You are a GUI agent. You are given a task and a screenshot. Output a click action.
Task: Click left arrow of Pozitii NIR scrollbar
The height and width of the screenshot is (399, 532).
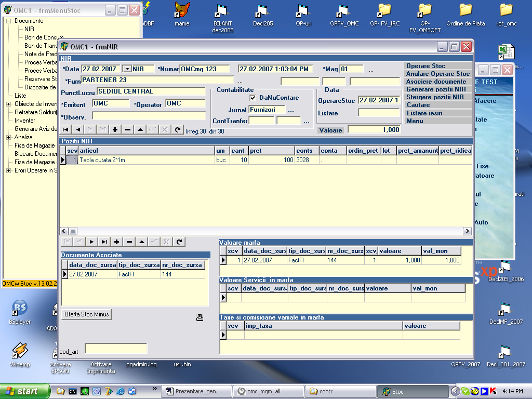[64, 231]
